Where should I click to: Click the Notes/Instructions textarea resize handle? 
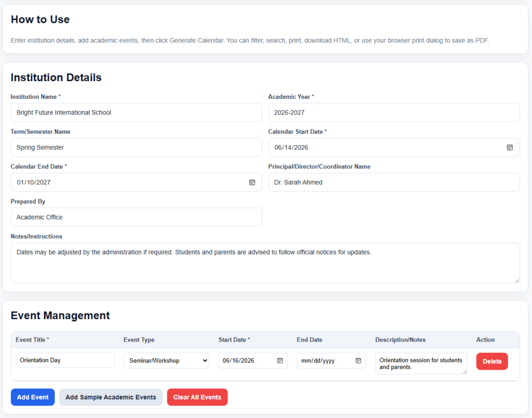coord(517,280)
